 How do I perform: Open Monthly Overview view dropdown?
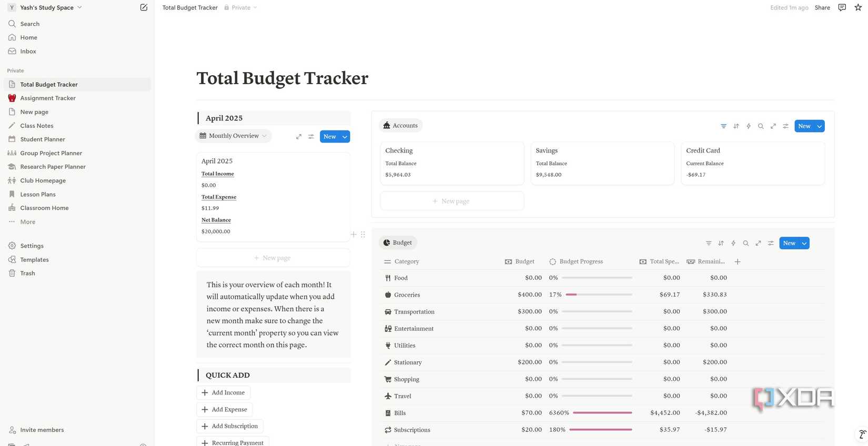[234, 136]
